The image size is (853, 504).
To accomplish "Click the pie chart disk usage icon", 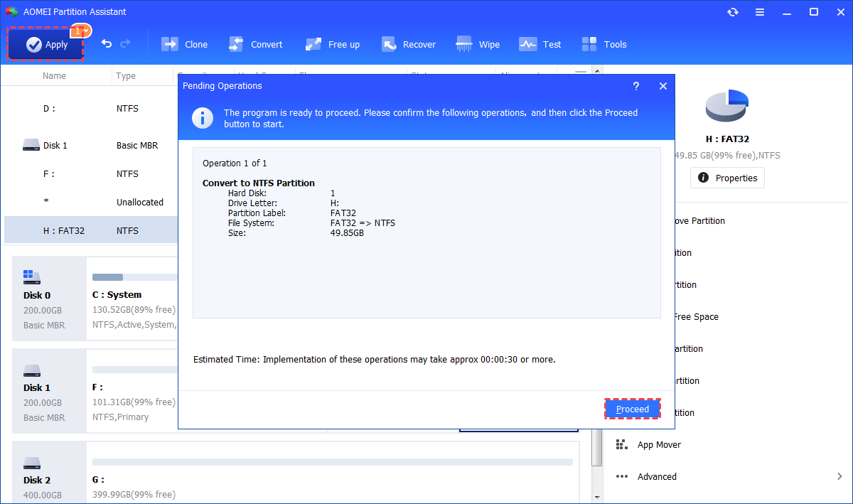I will [727, 105].
